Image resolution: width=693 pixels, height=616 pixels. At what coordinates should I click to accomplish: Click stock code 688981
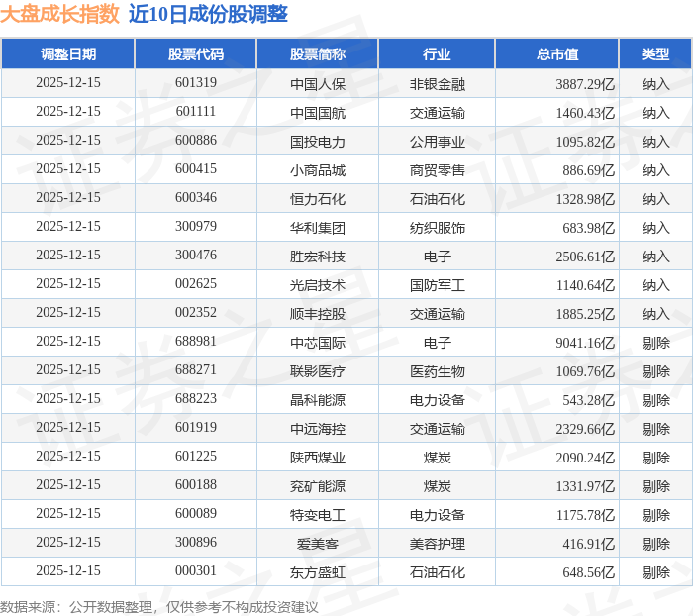196,342
